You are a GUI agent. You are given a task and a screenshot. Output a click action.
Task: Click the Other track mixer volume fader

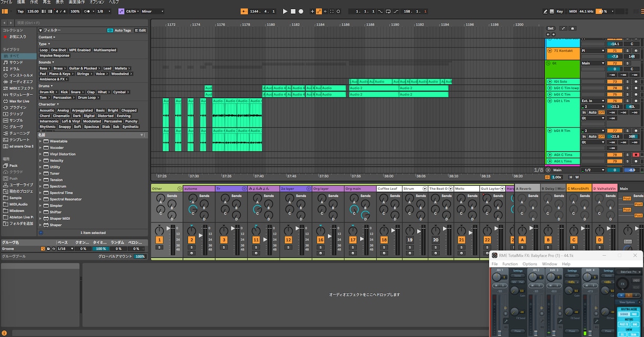[x=169, y=228]
